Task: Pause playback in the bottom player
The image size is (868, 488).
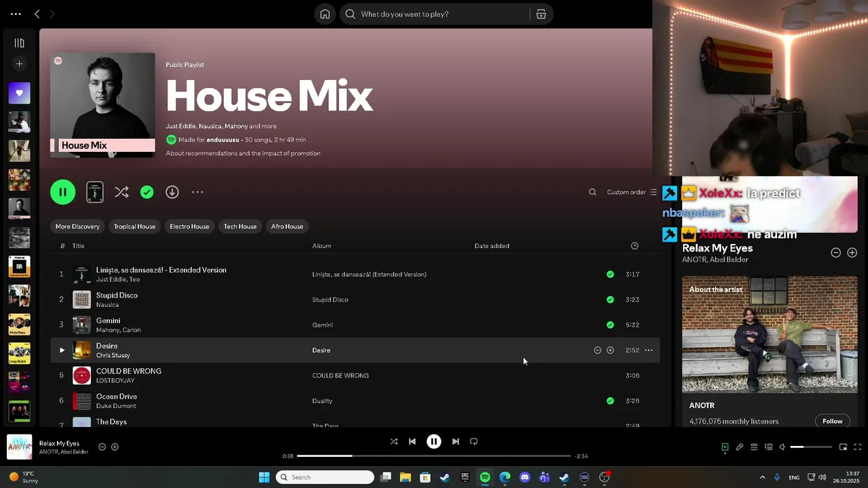Action: (x=434, y=441)
